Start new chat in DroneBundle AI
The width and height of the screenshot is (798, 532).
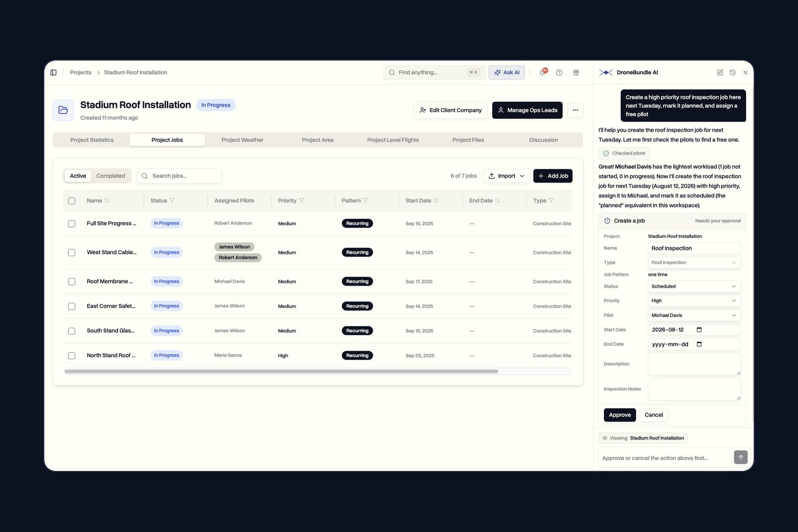click(x=720, y=72)
